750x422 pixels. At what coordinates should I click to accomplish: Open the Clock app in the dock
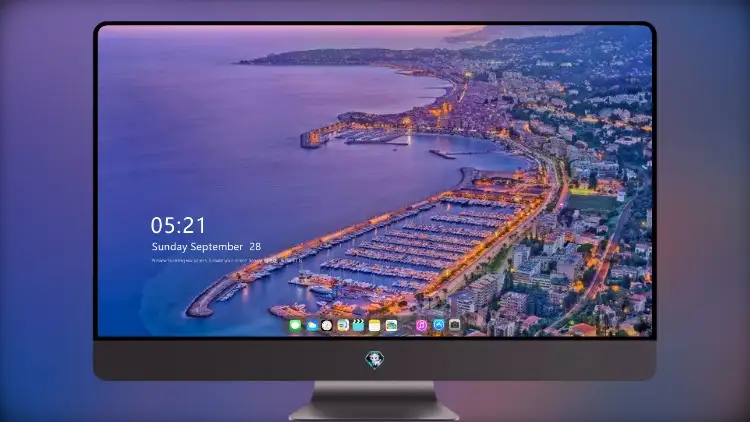(x=327, y=325)
